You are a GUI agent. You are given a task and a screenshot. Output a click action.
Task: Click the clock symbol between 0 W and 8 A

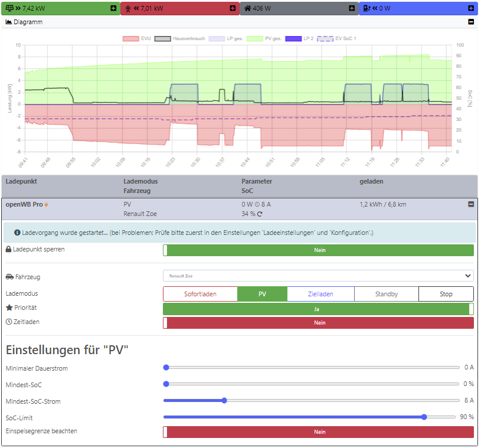coord(257,204)
